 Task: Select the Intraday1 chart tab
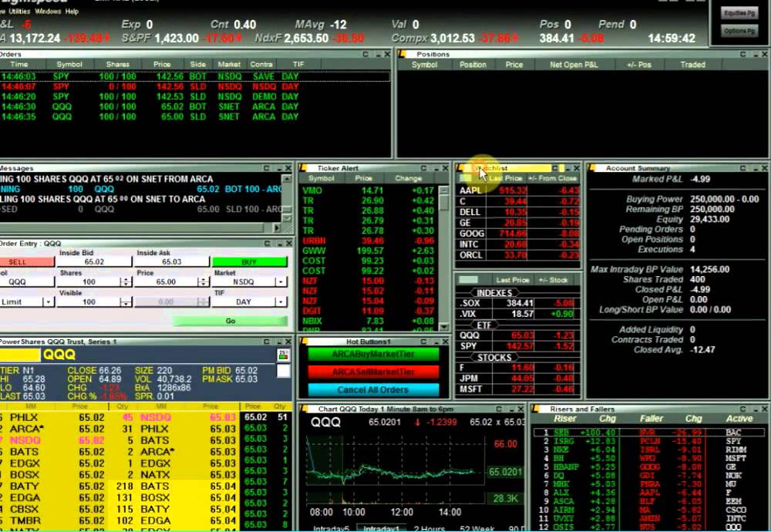(x=381, y=528)
